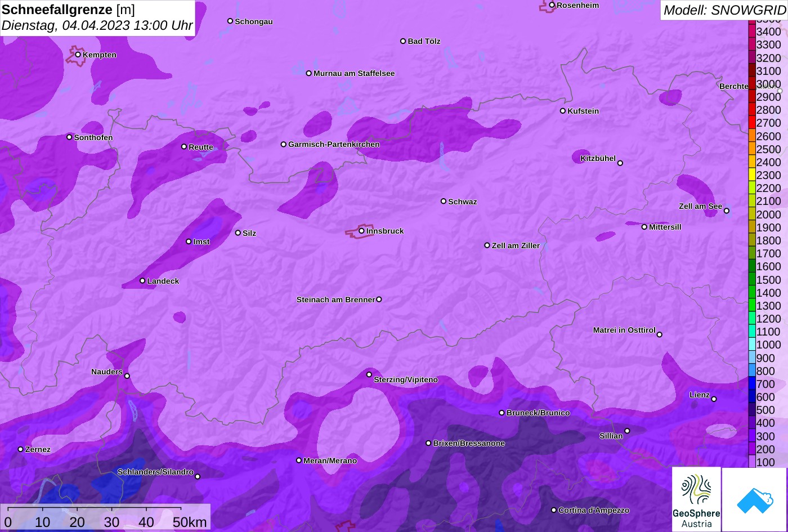Select the Nauders marker dot
This screenshot has width=788, height=532.
pyautogui.click(x=127, y=376)
